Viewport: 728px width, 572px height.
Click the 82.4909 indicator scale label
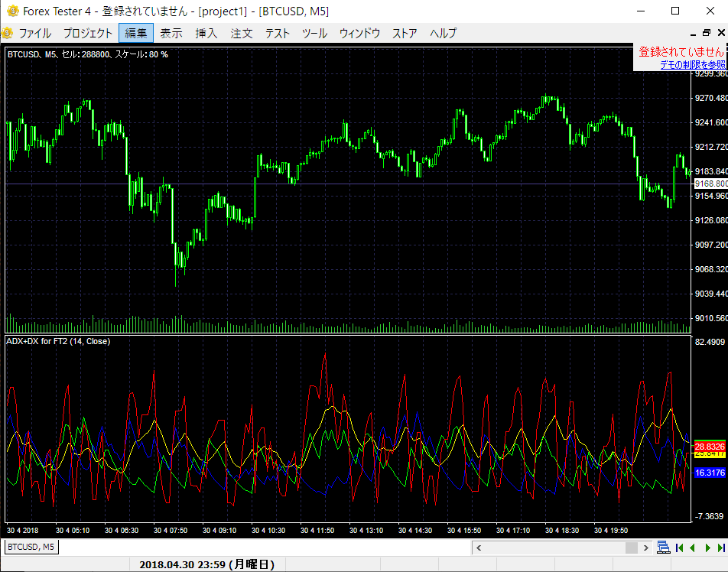(710, 342)
